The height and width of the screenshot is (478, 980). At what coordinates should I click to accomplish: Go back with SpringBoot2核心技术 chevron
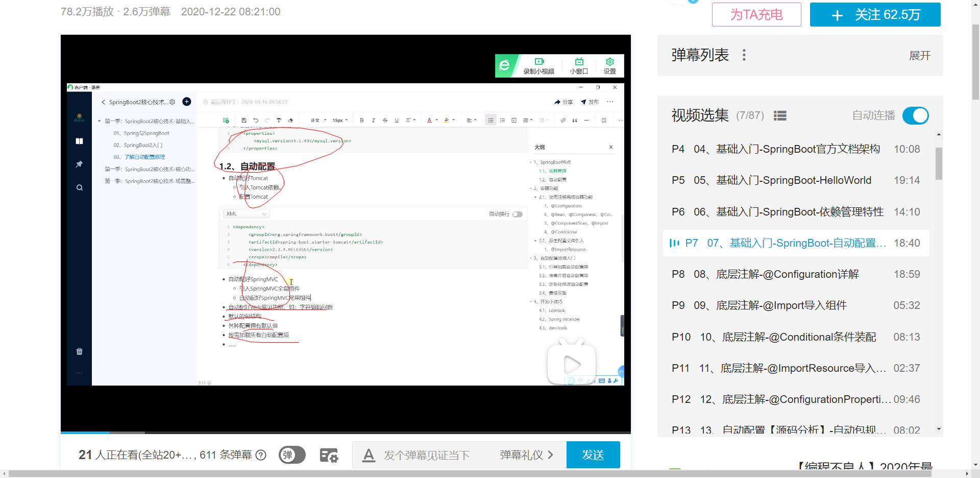(x=104, y=102)
